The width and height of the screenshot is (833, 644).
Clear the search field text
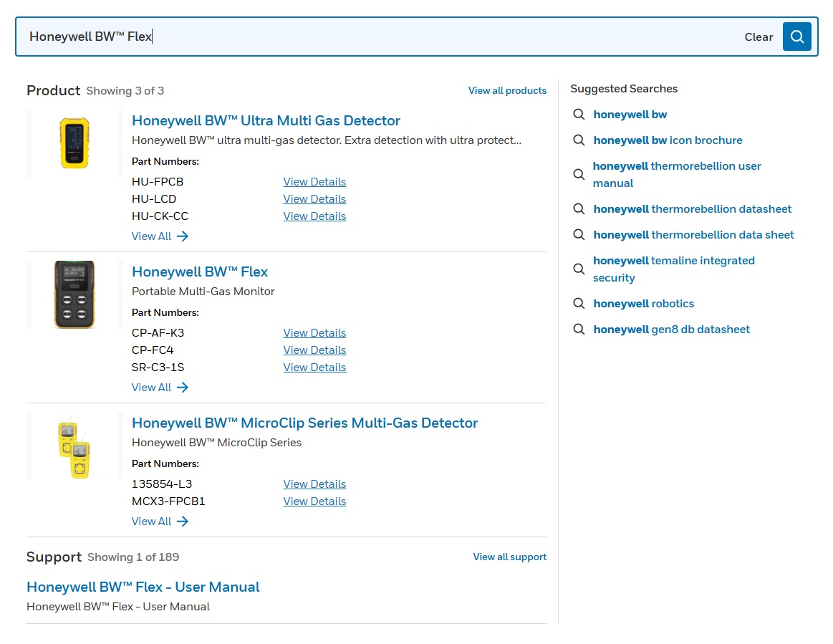click(758, 37)
